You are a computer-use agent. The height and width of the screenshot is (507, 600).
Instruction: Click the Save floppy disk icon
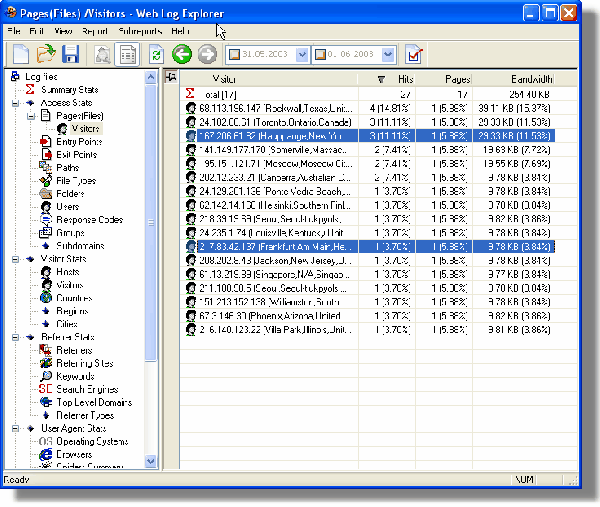[x=71, y=55]
